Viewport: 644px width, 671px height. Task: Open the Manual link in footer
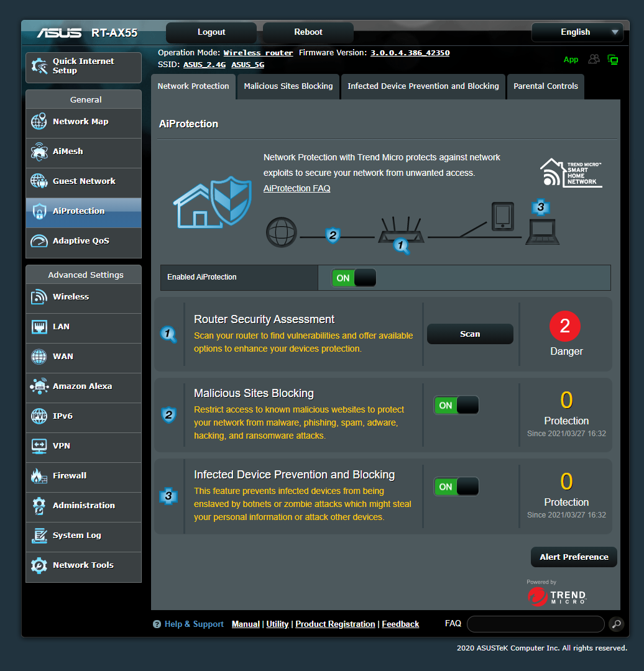pos(246,624)
